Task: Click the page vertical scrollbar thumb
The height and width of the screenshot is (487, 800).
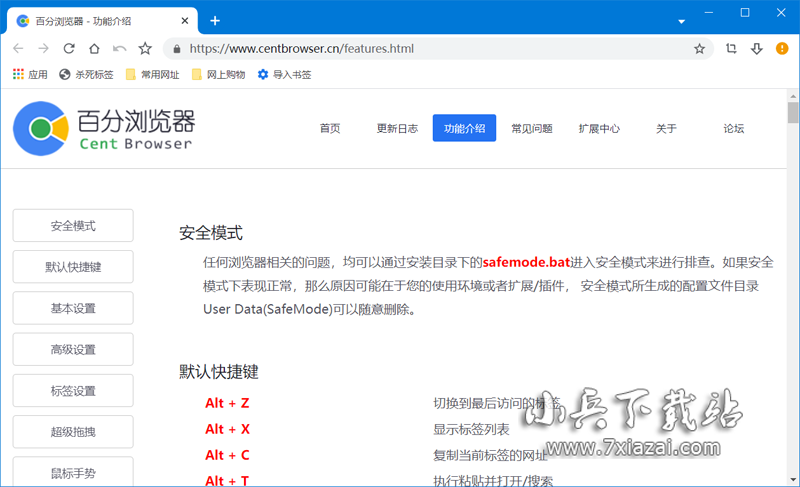Action: [x=793, y=112]
